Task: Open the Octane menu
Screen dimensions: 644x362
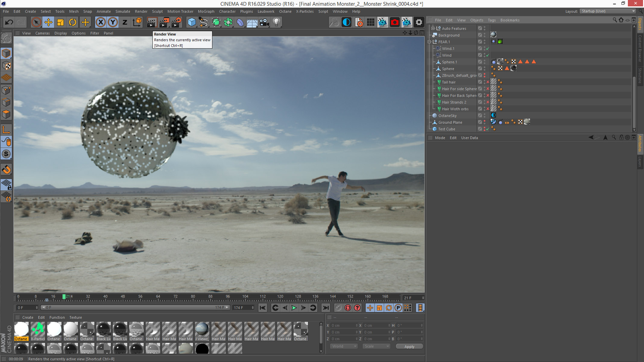Action: pos(285,11)
